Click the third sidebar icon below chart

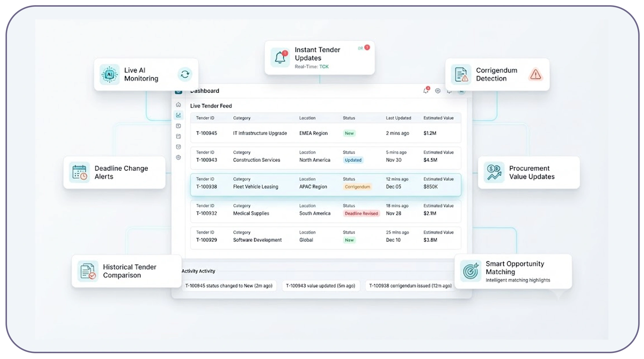[178, 126]
